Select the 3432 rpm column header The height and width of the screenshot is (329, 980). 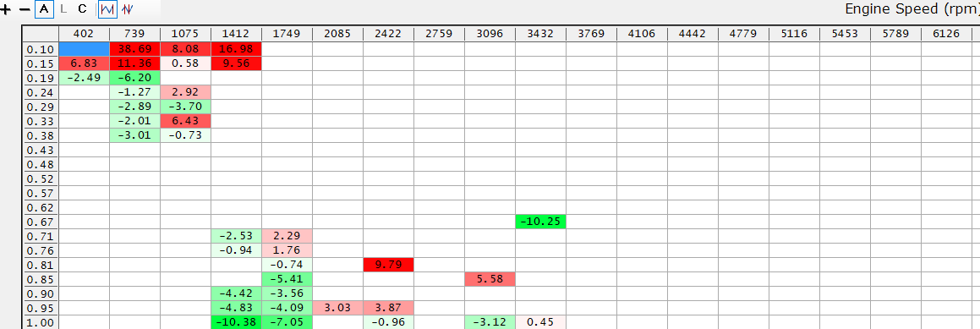tap(540, 34)
